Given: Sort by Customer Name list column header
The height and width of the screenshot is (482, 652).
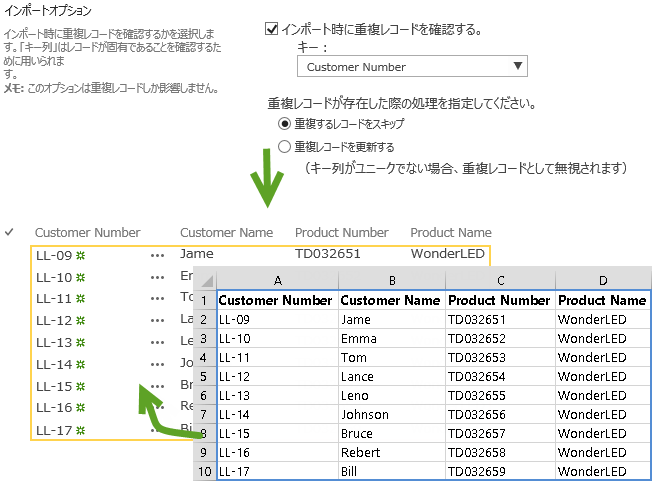Looking at the screenshot, I should [227, 232].
